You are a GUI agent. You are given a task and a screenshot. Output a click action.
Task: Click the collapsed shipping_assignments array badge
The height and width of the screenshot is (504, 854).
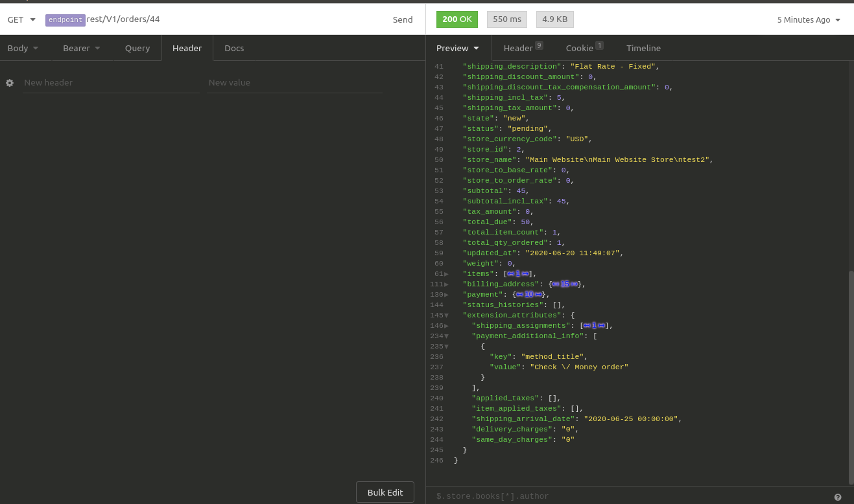tap(593, 326)
